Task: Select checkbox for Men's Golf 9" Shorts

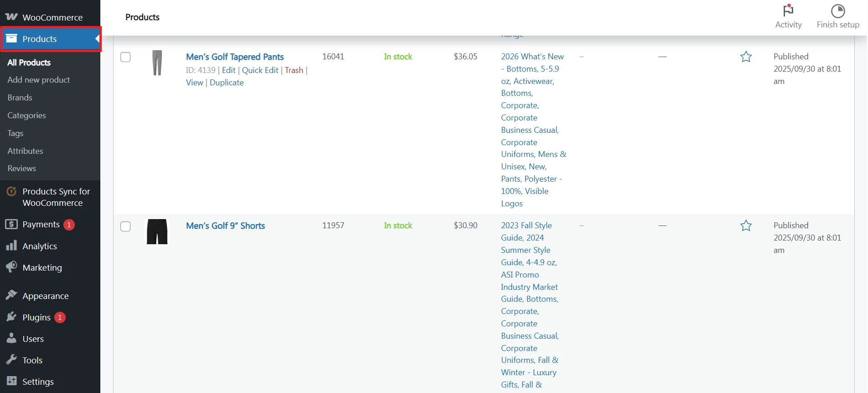Action: click(125, 226)
